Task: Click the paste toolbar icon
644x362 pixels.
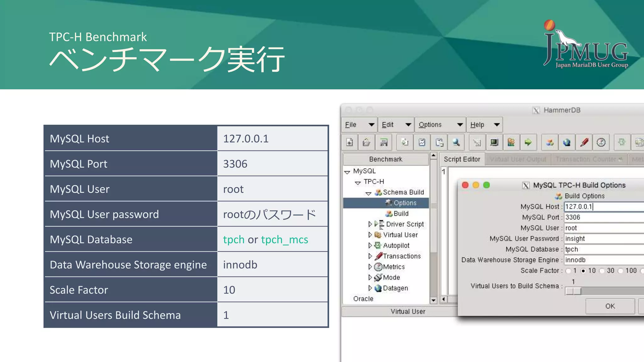Action: pyautogui.click(x=439, y=142)
